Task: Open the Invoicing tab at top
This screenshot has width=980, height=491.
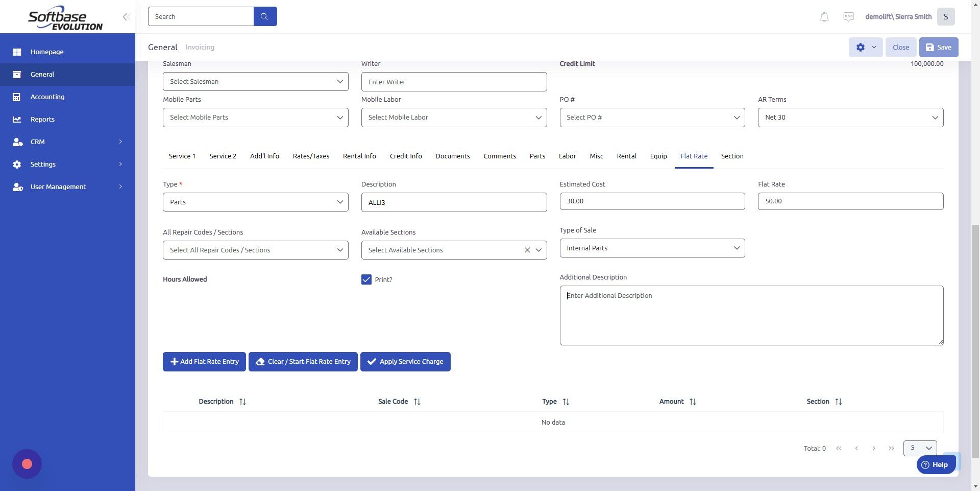Action: click(200, 47)
